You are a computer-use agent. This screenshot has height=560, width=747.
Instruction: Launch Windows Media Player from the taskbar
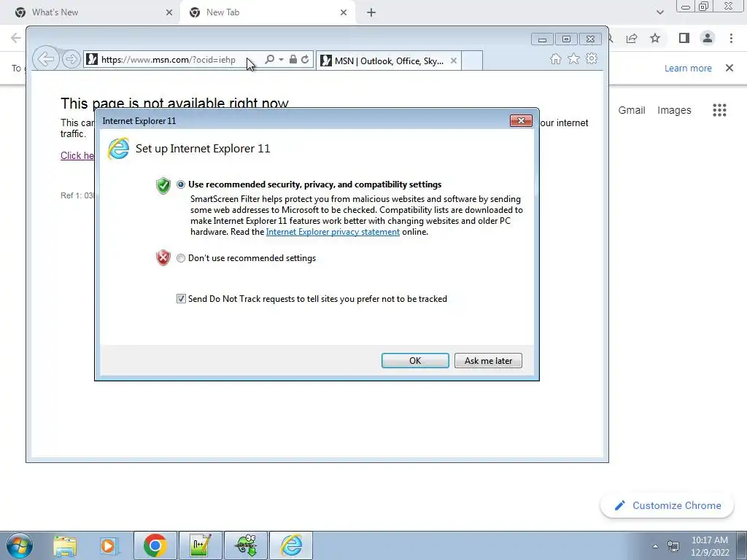click(x=108, y=545)
